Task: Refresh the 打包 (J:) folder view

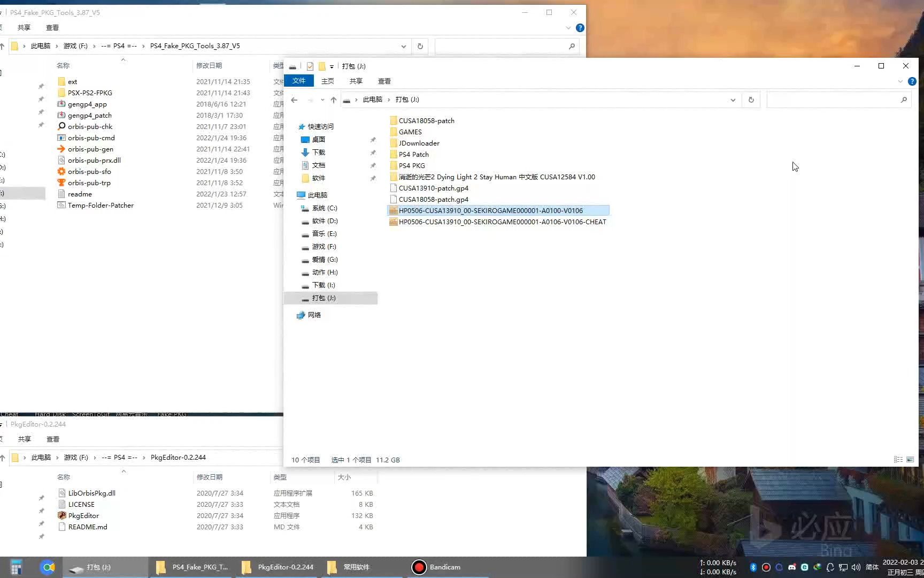Action: coord(751,100)
